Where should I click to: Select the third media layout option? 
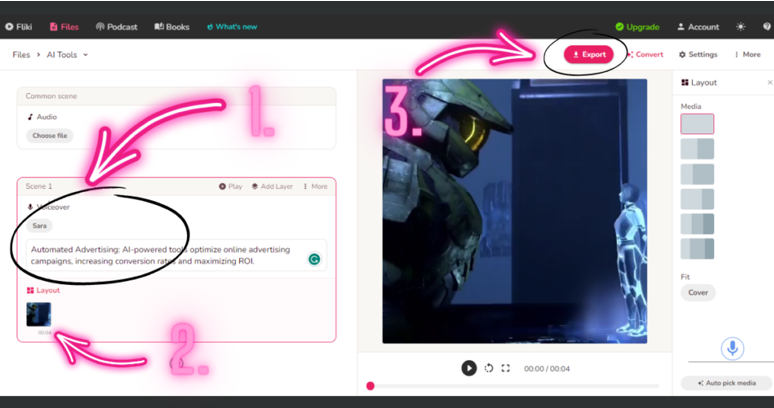[697, 174]
